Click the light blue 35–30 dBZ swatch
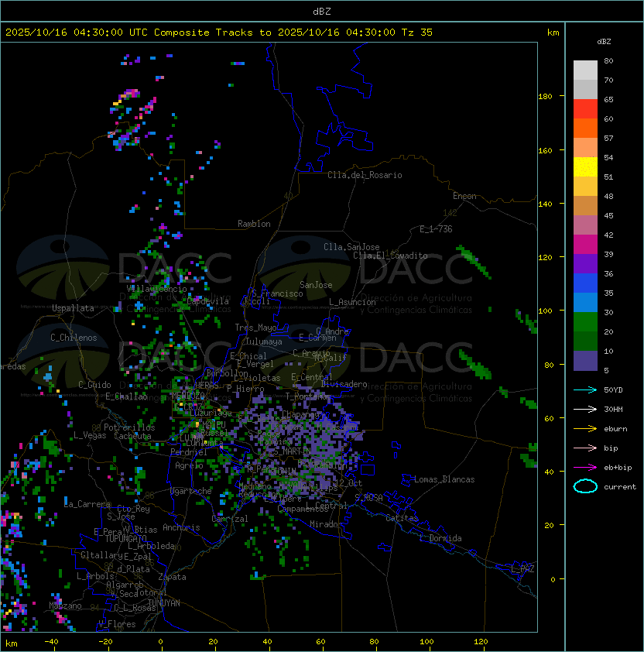Viewport: 644px width, 652px height. pos(585,302)
